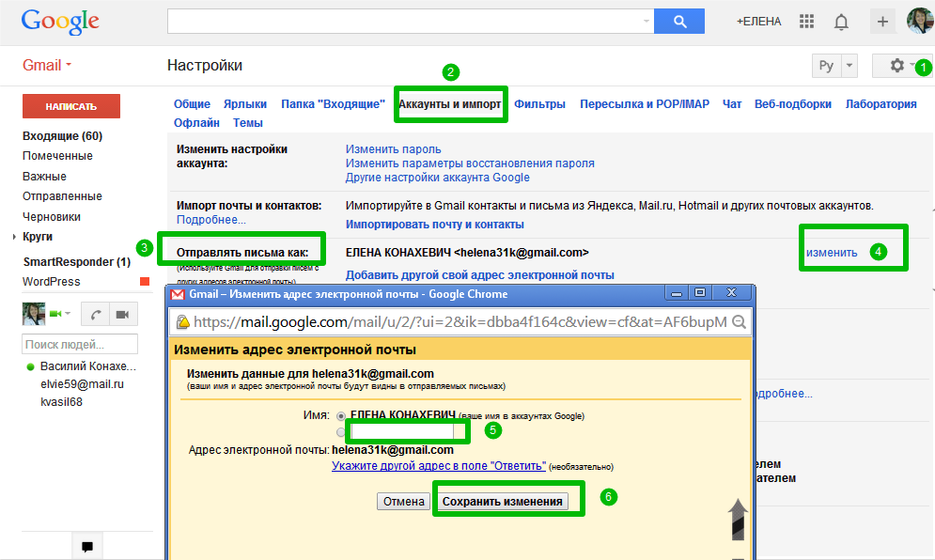Open the Пересылка и POP/IMAP tab
Viewport: 935px width, 560px height.
tap(644, 104)
